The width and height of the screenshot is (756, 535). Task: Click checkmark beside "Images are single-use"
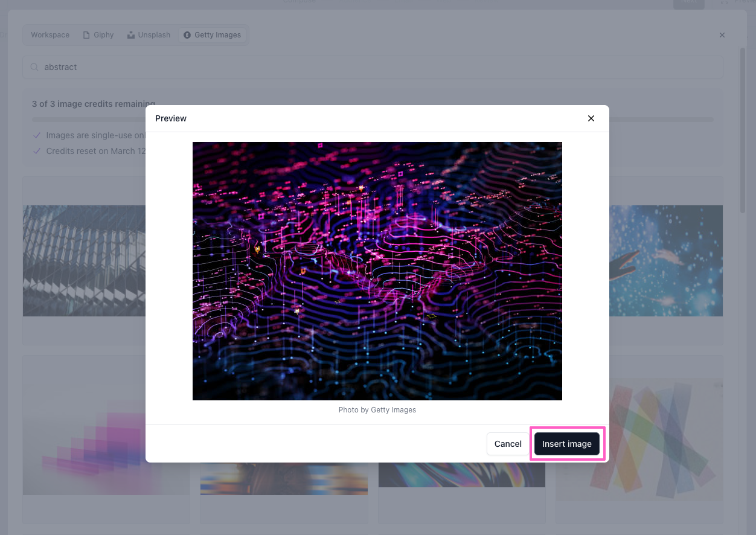point(37,135)
